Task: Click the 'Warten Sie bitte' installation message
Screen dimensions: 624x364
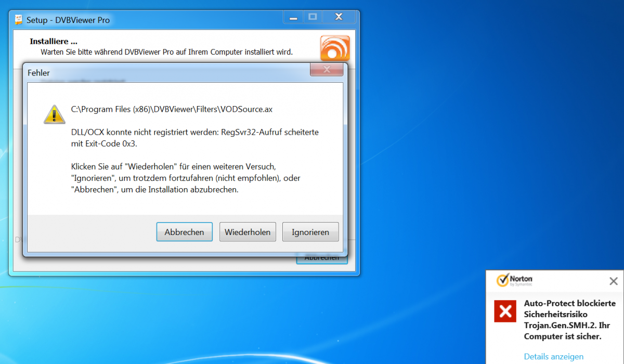Action: [167, 52]
